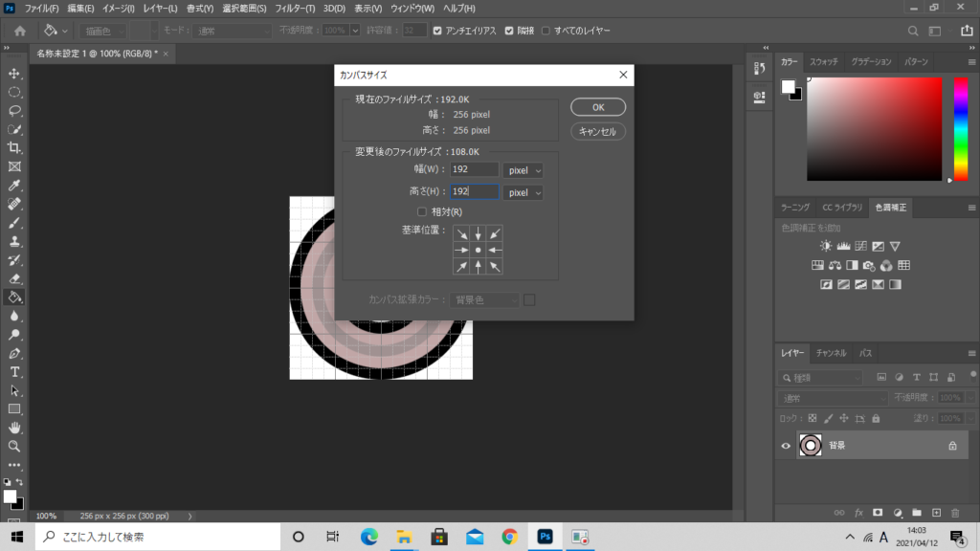
Task: Open the カンバス拡張カラー dropdown
Action: coord(484,299)
